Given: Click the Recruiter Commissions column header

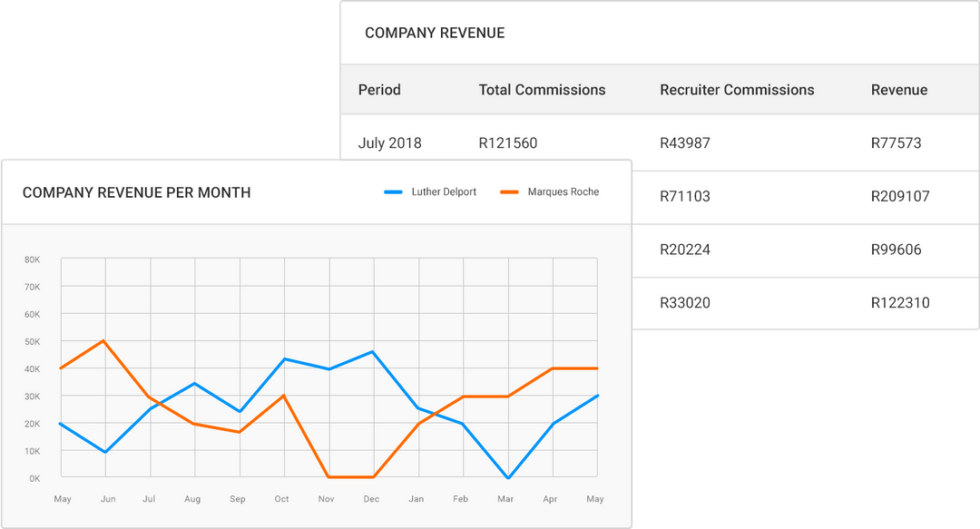Looking at the screenshot, I should pyautogui.click(x=737, y=90).
